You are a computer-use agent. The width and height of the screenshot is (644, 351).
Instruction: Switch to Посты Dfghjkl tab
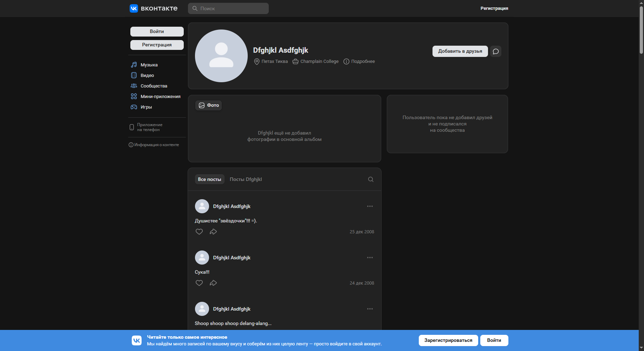point(246,180)
